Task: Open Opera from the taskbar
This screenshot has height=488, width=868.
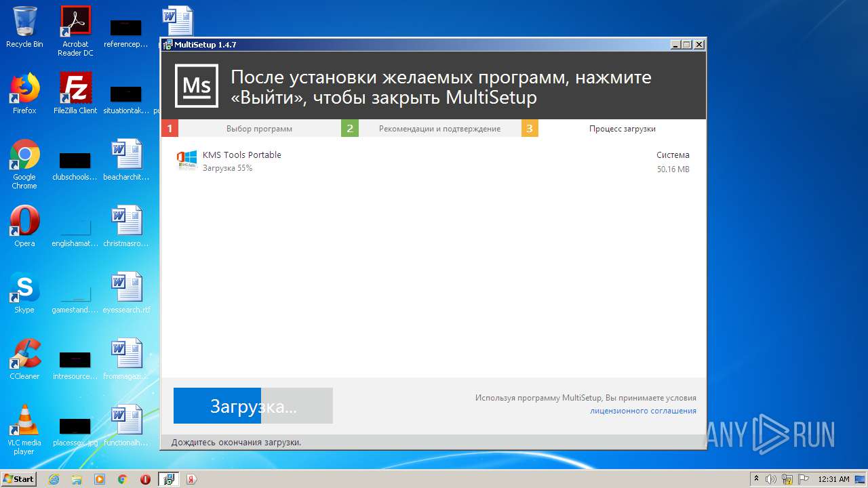Action: [x=145, y=479]
